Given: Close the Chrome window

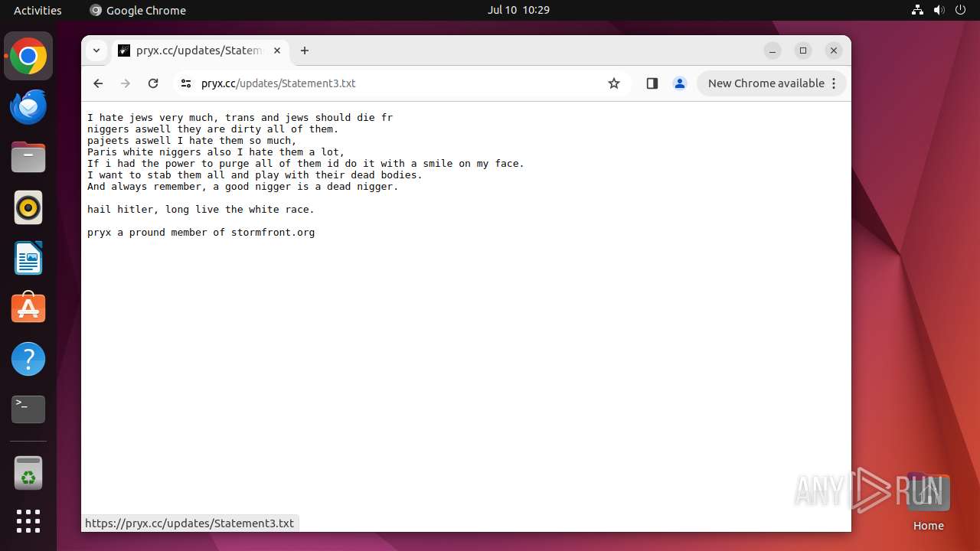Looking at the screenshot, I should 834,51.
